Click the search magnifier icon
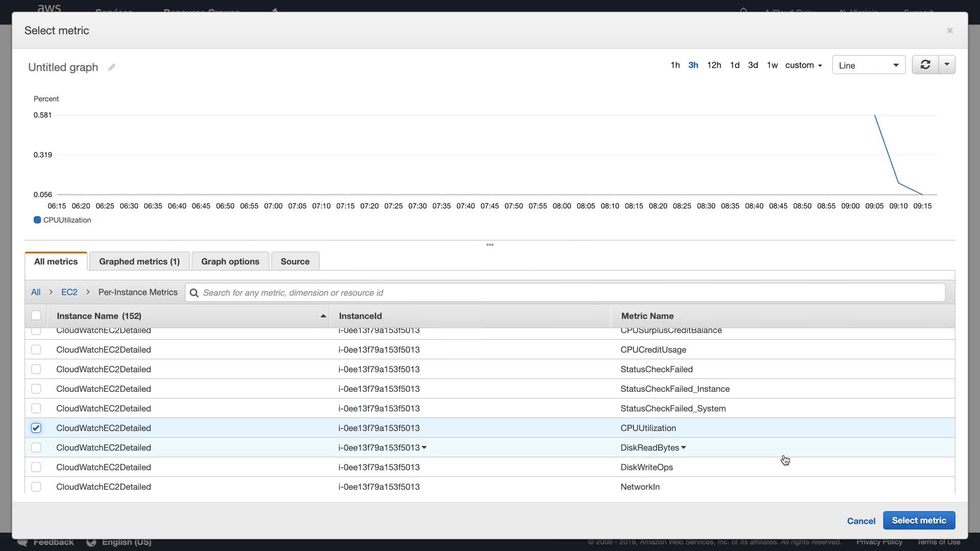The width and height of the screenshot is (980, 551). click(194, 293)
